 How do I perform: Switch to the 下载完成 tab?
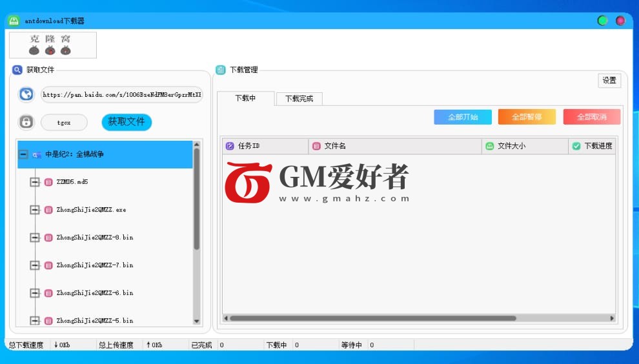click(x=299, y=99)
